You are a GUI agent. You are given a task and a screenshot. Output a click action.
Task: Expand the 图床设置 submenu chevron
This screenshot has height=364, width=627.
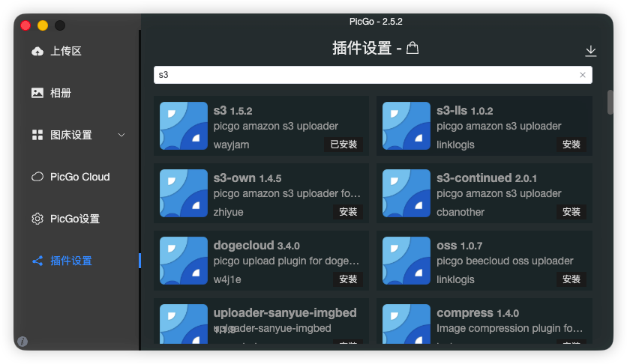click(121, 135)
